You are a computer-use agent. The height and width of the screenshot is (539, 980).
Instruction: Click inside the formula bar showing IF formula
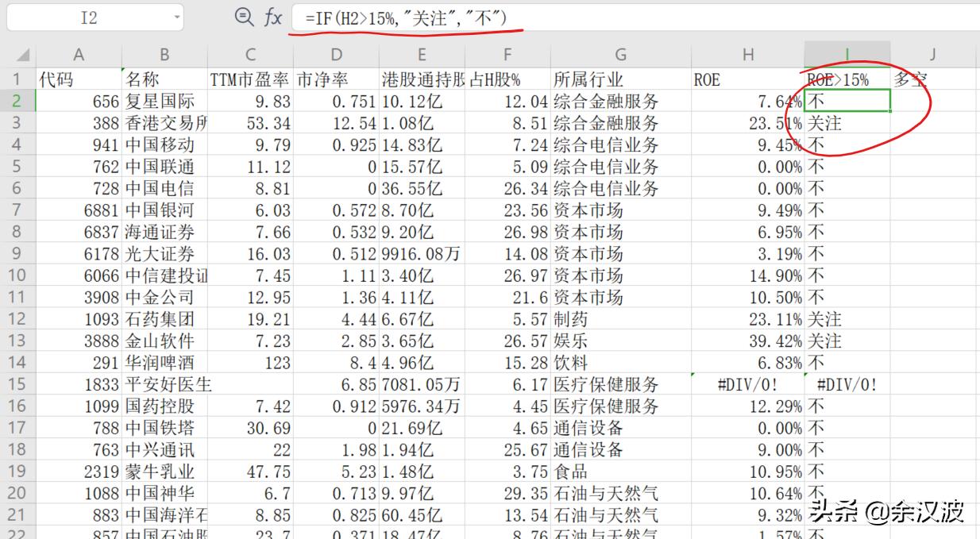point(397,17)
